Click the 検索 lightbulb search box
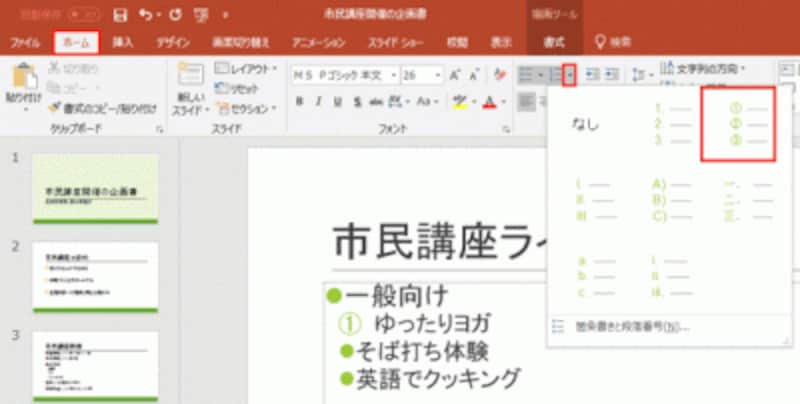 [x=613, y=43]
